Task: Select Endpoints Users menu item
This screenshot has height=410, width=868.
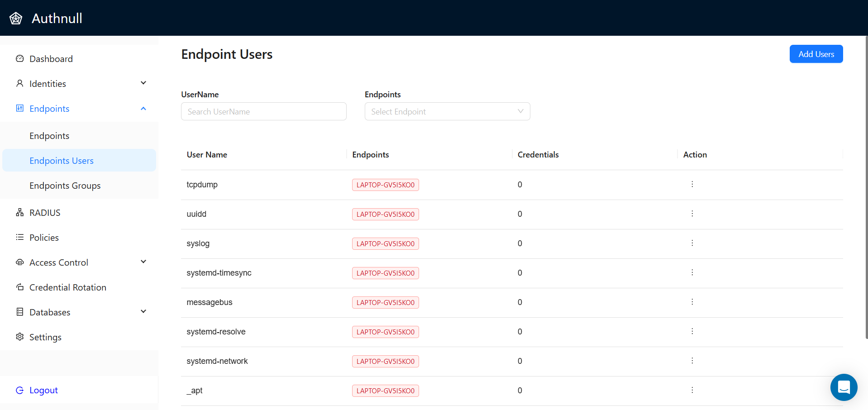Action: [x=62, y=160]
